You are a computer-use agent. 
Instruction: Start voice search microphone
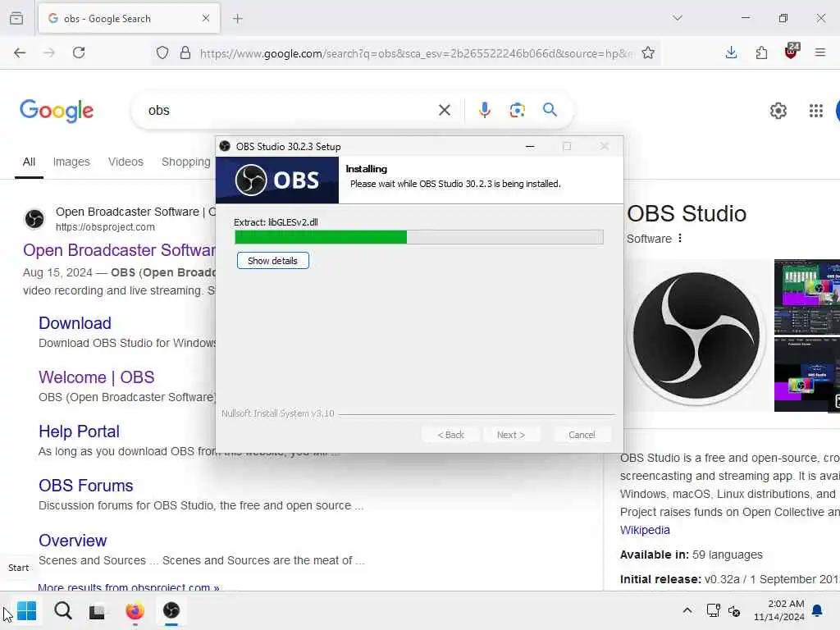(484, 111)
